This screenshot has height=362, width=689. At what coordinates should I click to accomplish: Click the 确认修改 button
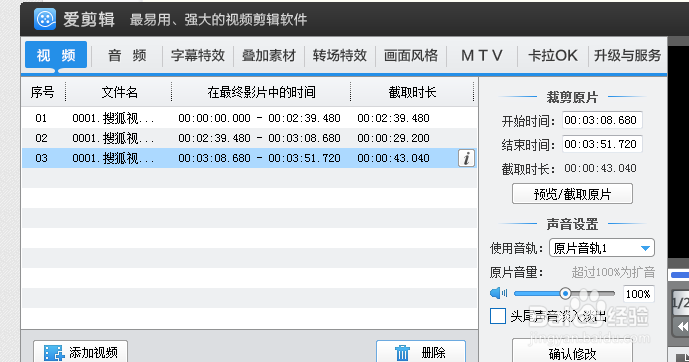tap(572, 351)
